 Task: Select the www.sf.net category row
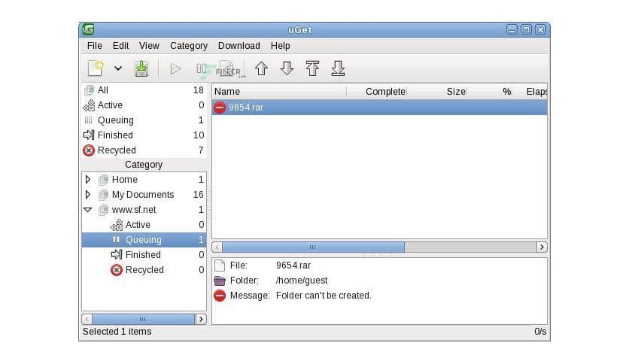tap(144, 210)
